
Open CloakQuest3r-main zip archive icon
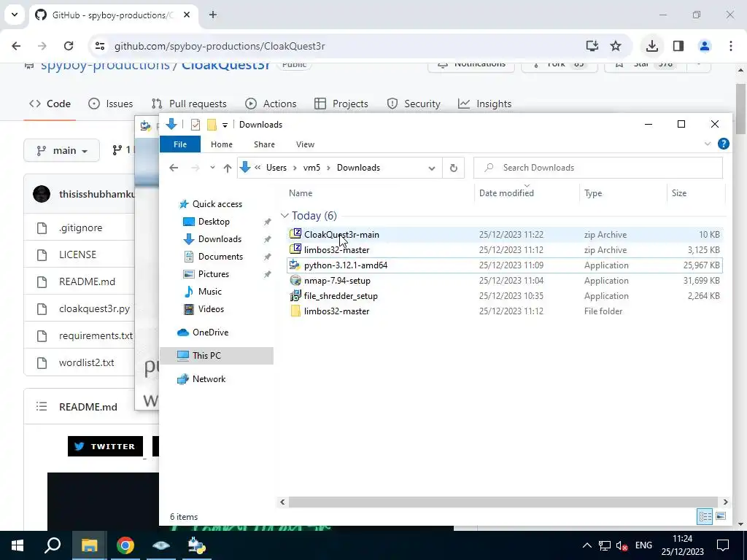pos(295,234)
